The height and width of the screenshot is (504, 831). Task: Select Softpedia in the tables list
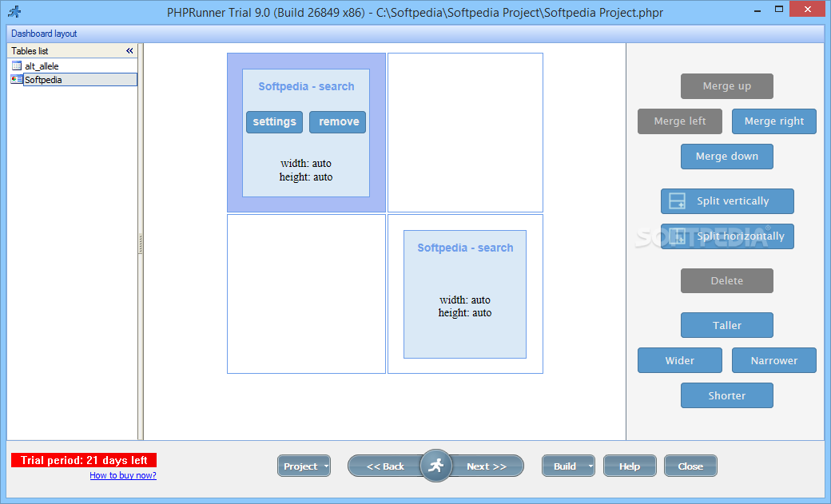(x=79, y=80)
